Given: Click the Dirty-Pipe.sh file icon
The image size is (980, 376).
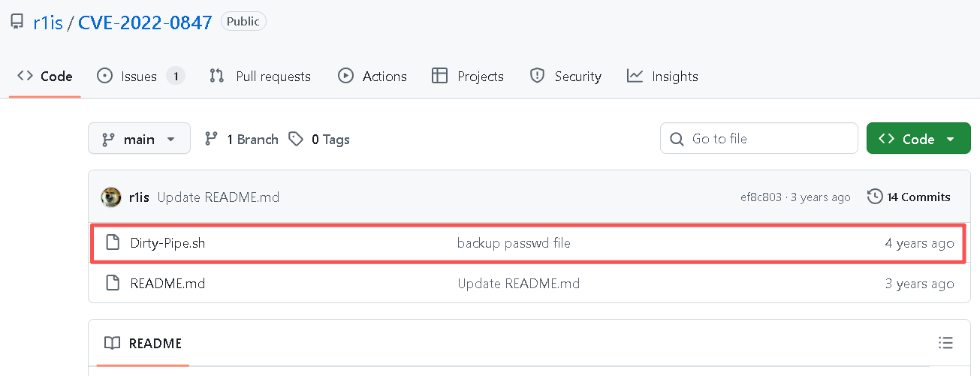Looking at the screenshot, I should 113,242.
